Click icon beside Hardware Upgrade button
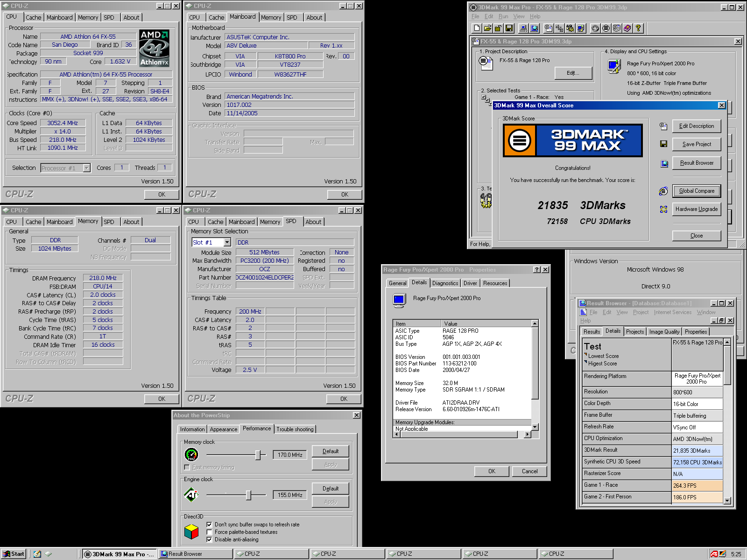 pos(663,210)
